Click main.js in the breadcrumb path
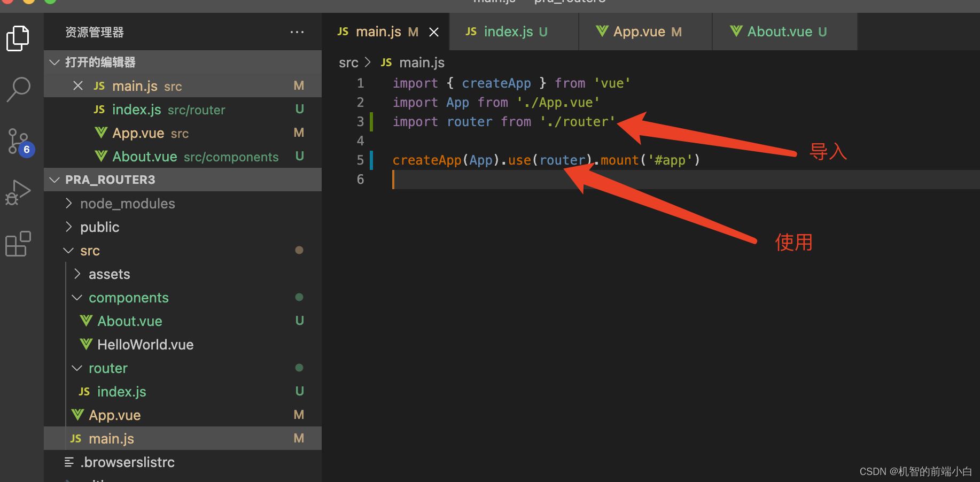980x482 pixels. [422, 63]
